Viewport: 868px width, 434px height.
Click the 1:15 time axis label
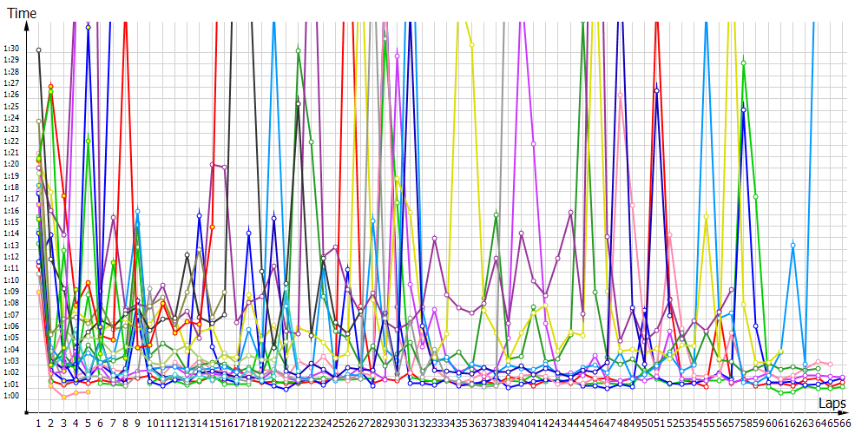click(x=10, y=221)
